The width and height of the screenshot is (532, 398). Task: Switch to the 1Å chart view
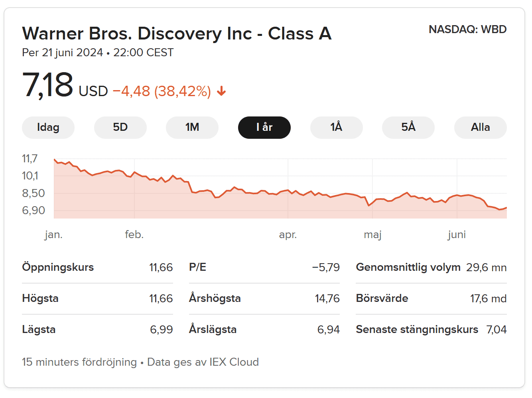tap(336, 128)
